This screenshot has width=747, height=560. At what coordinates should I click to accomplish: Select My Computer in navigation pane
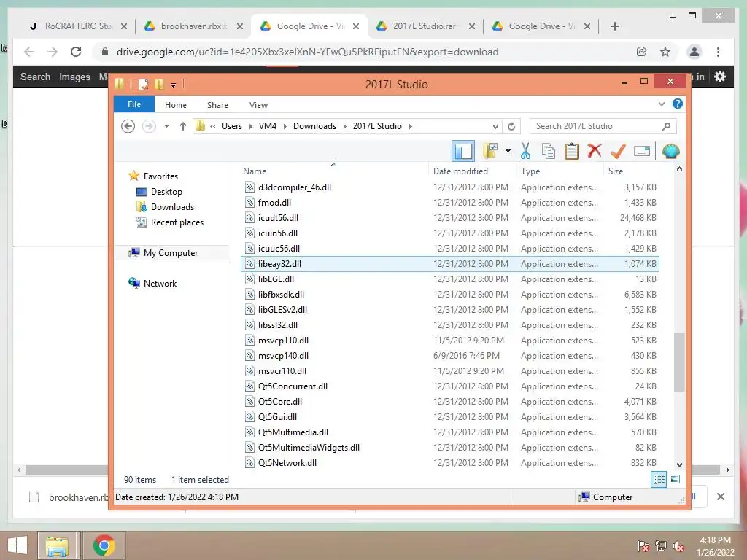click(x=171, y=253)
